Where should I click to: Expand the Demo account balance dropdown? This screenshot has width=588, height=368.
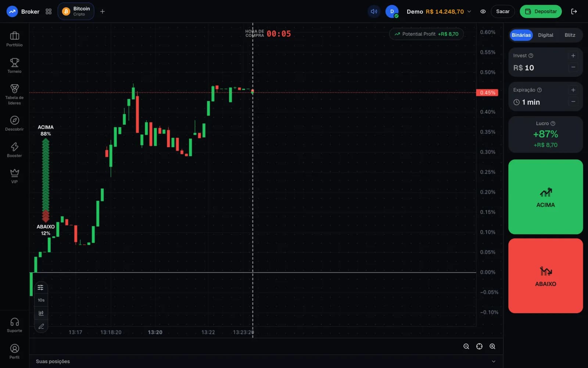pyautogui.click(x=439, y=11)
